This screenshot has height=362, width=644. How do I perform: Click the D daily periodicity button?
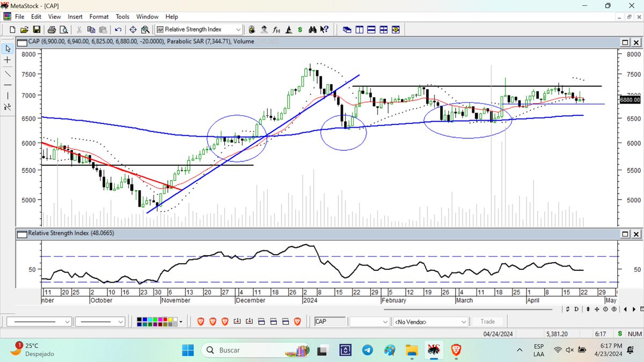point(576,309)
